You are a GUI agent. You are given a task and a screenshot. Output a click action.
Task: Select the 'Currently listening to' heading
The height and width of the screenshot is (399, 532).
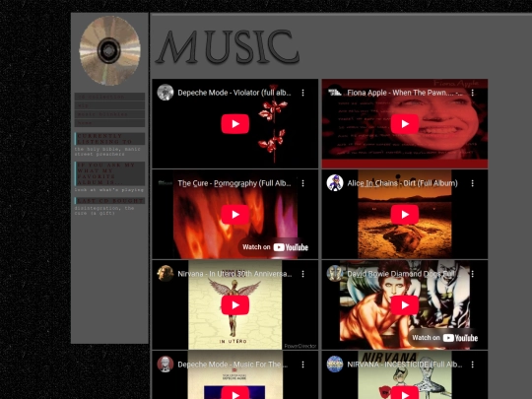coord(109,139)
